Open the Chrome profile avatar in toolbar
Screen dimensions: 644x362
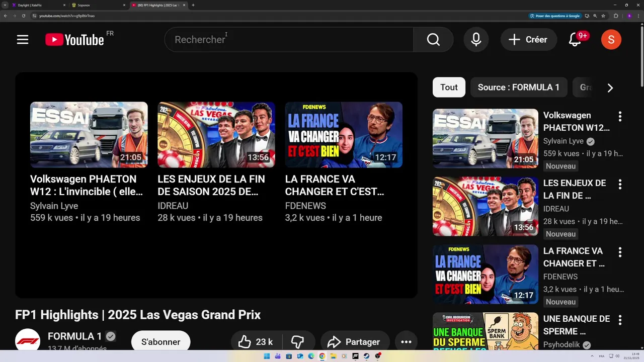click(x=629, y=16)
